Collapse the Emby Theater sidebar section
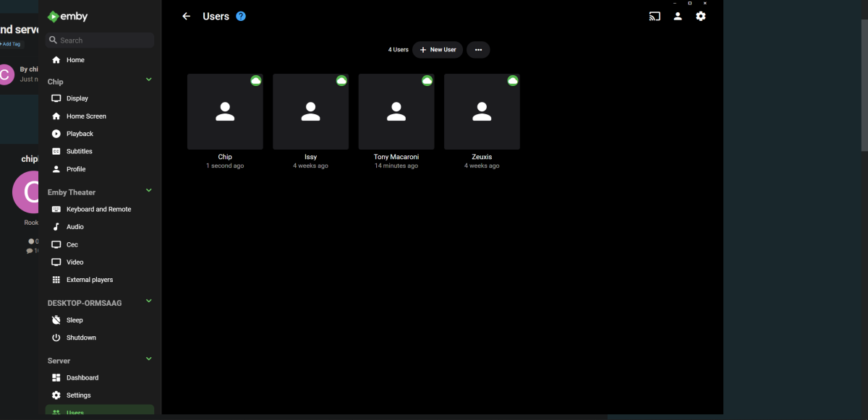The width and height of the screenshot is (868, 420). tap(149, 190)
